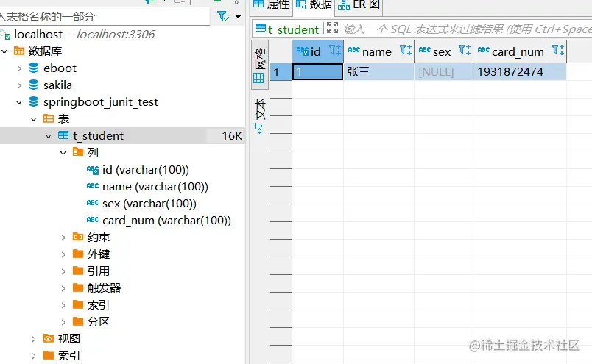
Task: Click the 16K size label of t_student
Action: (232, 136)
